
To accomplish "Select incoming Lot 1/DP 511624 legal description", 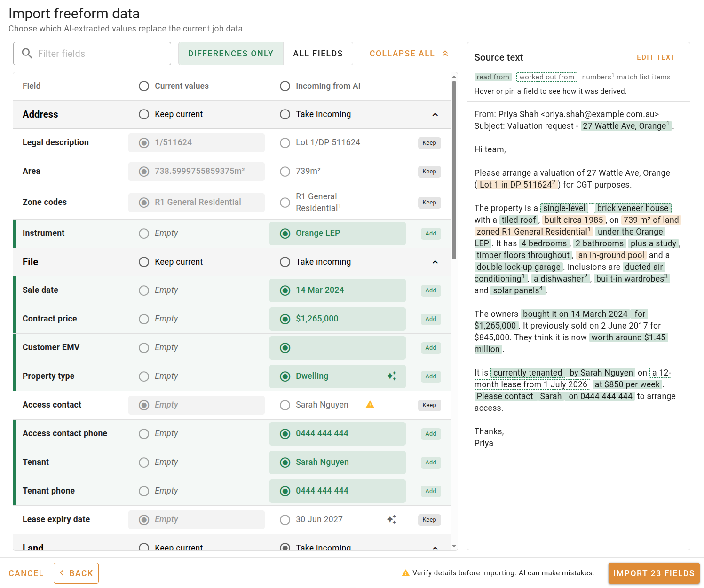I will 285,143.
